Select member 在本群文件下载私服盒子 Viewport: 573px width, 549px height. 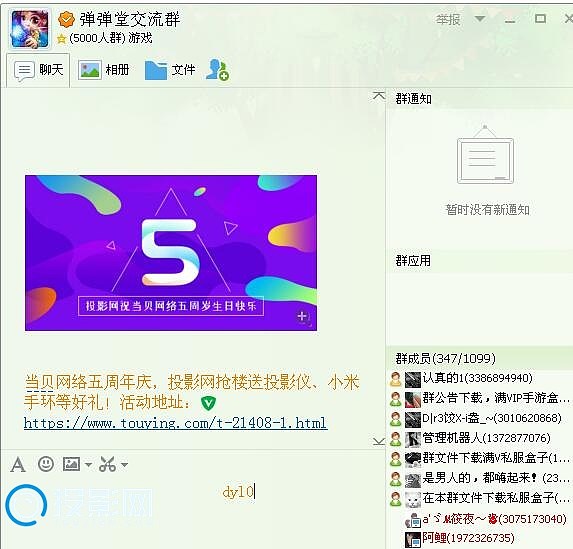click(480, 499)
